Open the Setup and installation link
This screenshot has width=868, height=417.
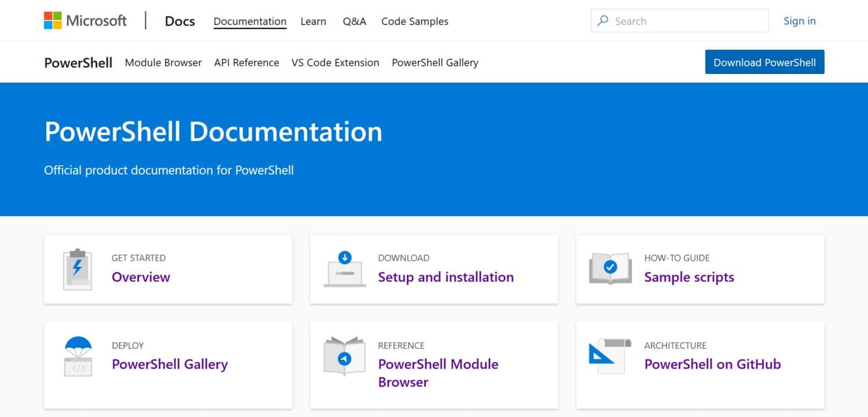[x=446, y=277]
